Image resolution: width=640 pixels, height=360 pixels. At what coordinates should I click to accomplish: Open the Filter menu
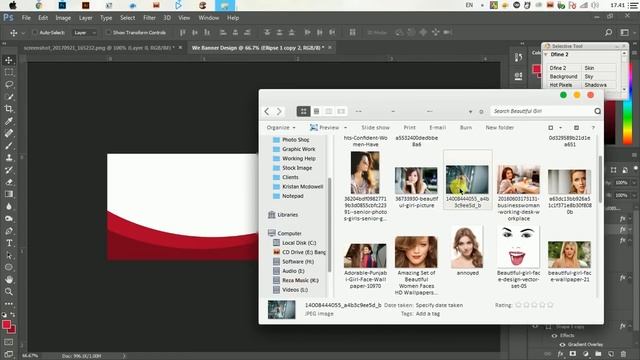(x=149, y=18)
